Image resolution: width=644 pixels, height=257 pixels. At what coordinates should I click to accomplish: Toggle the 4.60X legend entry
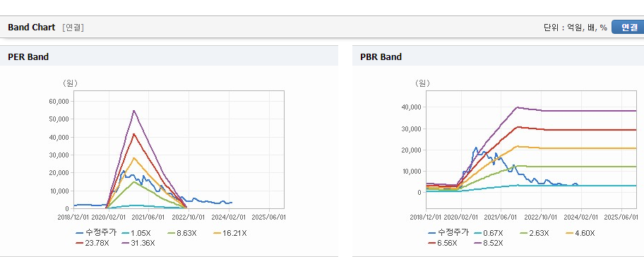pos(580,233)
